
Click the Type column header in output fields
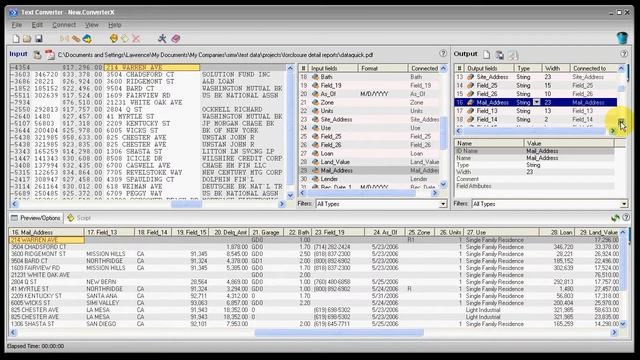528,68
